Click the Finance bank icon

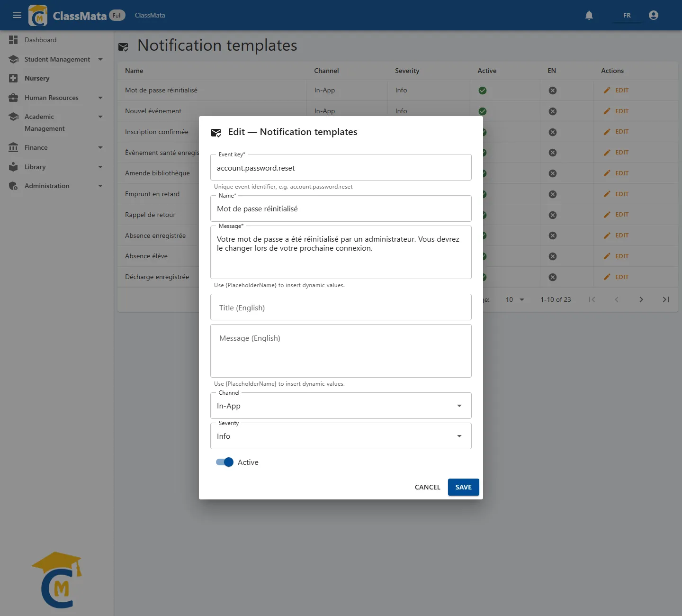pos(13,147)
